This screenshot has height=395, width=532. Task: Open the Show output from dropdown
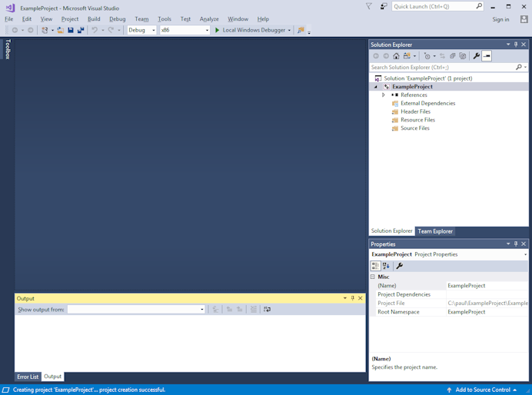(x=202, y=309)
